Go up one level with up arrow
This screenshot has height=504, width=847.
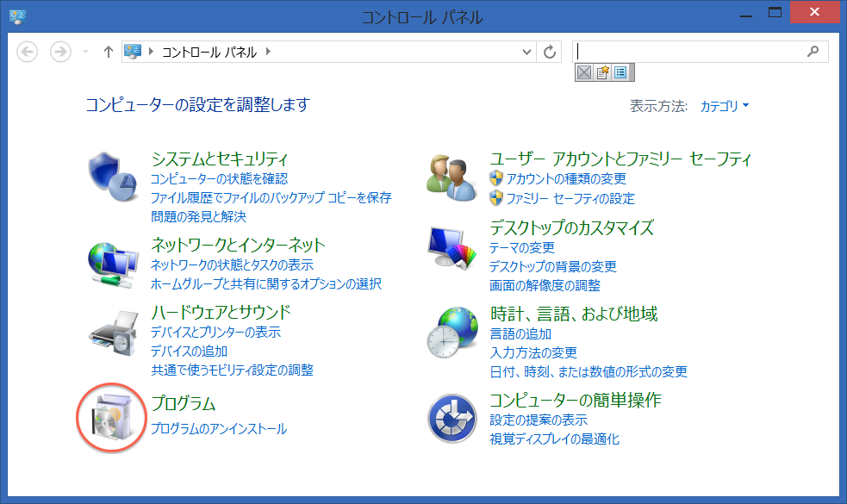[108, 52]
